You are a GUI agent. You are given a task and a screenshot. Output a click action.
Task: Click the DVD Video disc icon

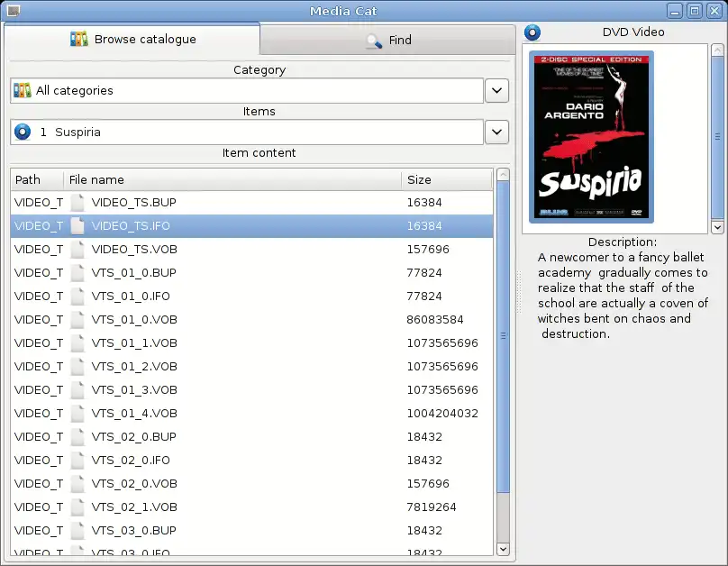[x=532, y=32]
